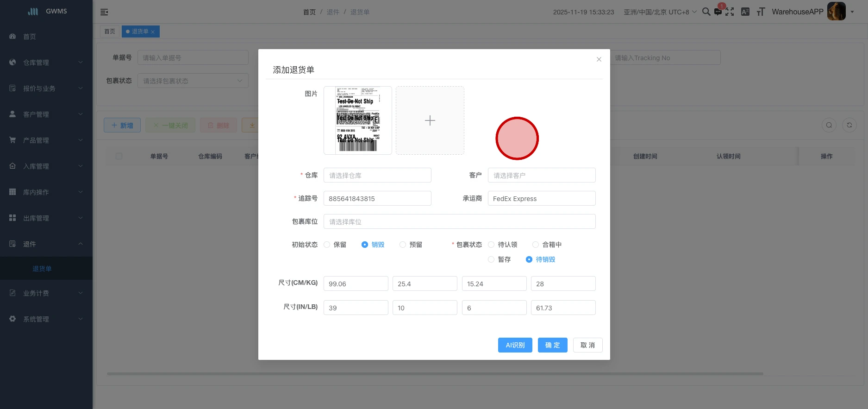Click the 承运商 FedEx Express field
The height and width of the screenshot is (409, 868).
pyautogui.click(x=542, y=198)
